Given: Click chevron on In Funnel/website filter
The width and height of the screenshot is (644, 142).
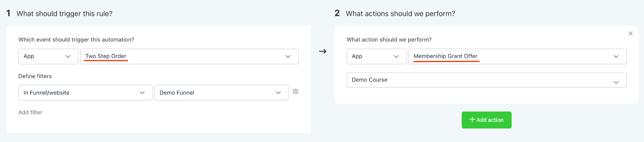Looking at the screenshot, I should click(x=142, y=93).
